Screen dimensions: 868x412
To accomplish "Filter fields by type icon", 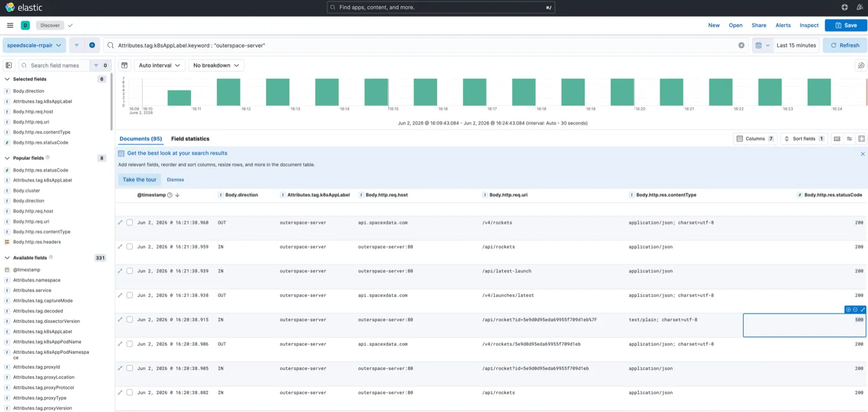I will 100,65.
